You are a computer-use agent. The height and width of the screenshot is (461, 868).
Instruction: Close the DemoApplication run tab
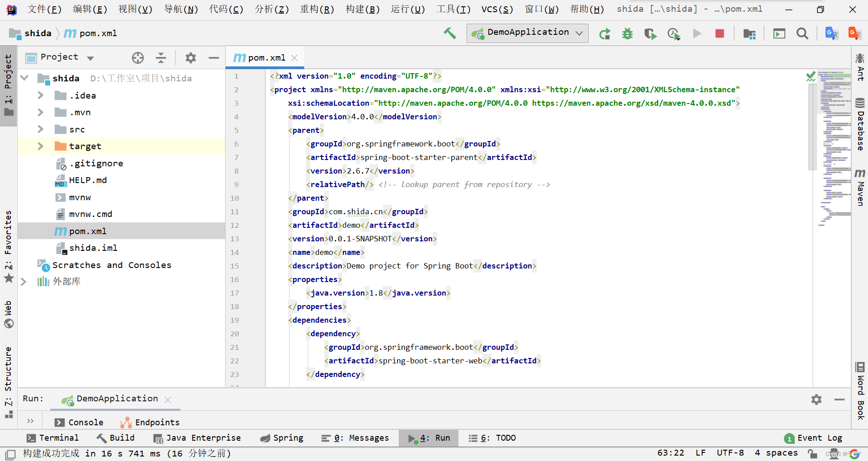168,400
